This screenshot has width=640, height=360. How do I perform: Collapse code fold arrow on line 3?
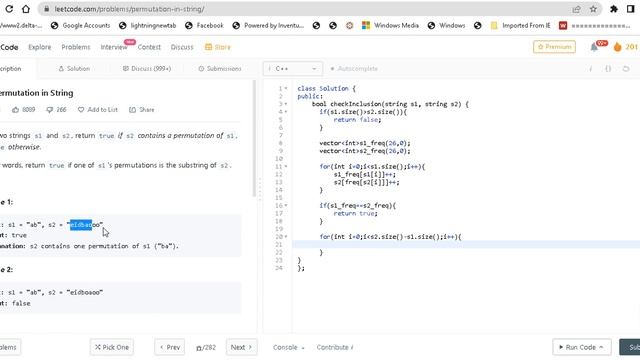[x=286, y=104]
